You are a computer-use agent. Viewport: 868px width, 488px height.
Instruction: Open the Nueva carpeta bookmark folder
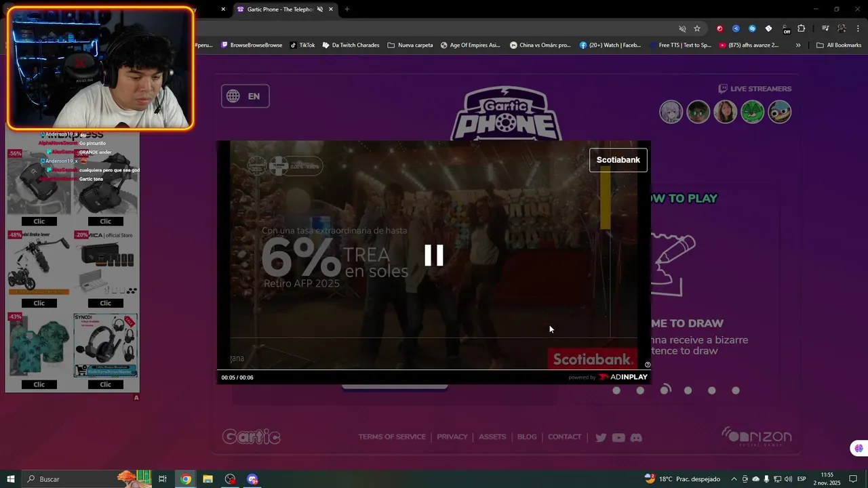tap(410, 45)
